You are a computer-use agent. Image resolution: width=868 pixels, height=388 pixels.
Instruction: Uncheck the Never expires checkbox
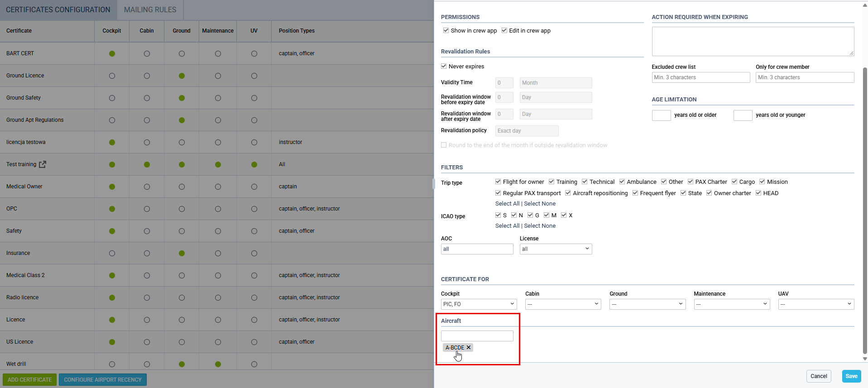pos(444,66)
